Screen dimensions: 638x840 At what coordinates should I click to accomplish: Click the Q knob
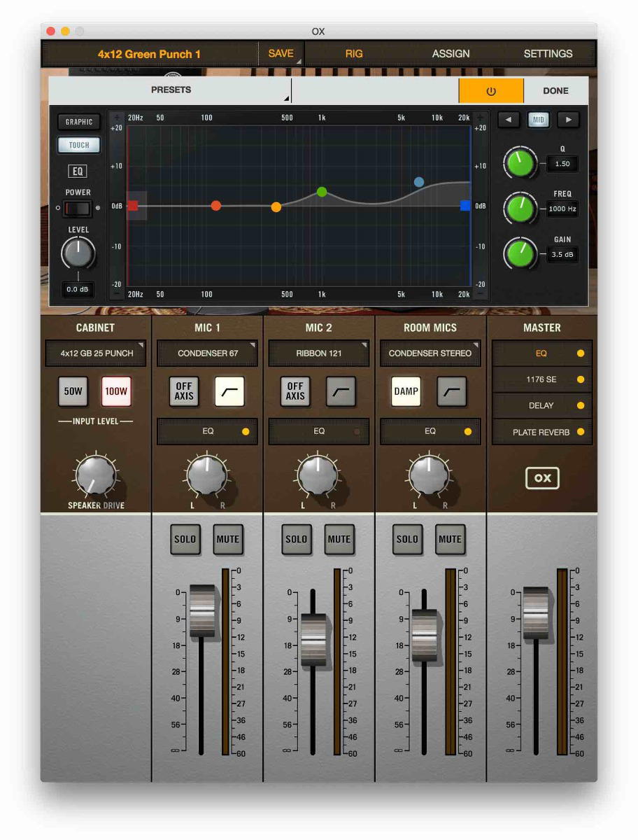[x=520, y=163]
